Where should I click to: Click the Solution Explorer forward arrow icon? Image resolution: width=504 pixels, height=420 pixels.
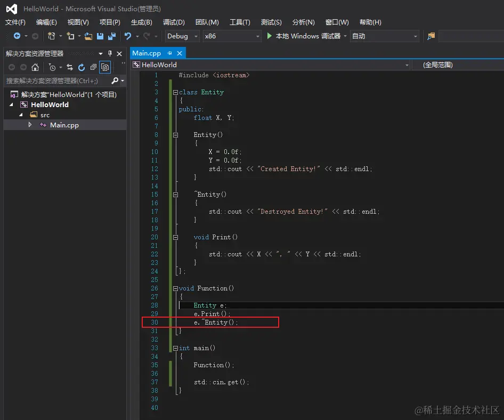(23, 67)
